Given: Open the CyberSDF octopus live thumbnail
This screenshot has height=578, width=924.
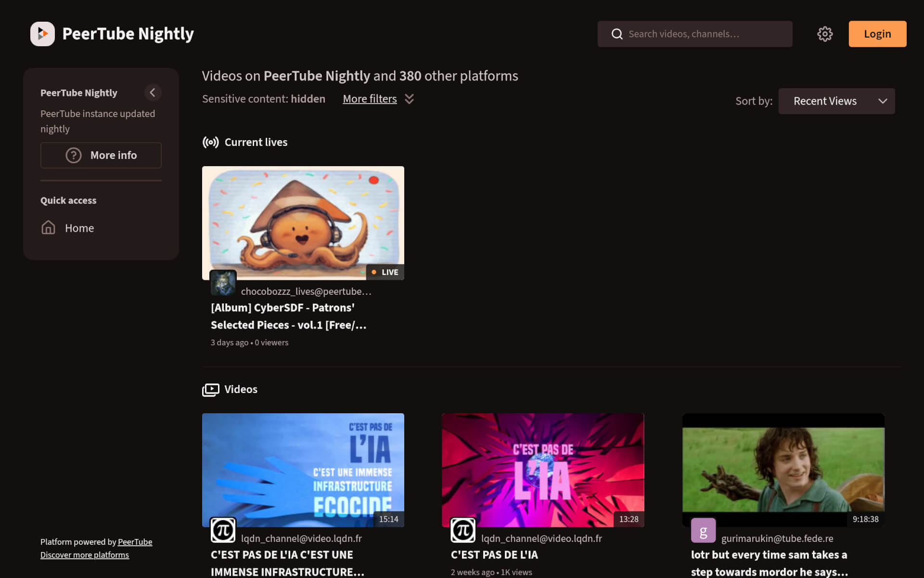Looking at the screenshot, I should click(303, 223).
